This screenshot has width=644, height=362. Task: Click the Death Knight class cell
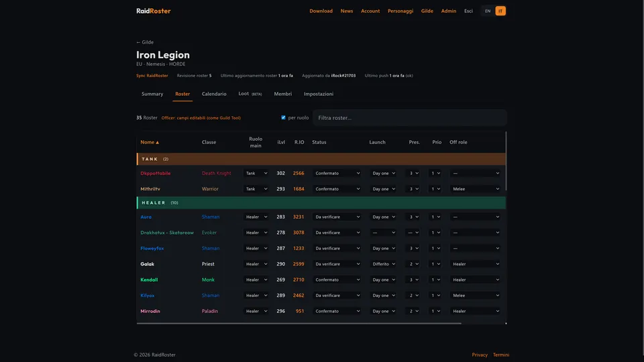click(217, 173)
